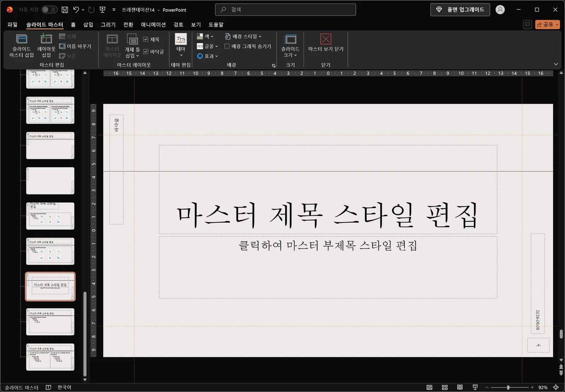Screen dimensions: 565x392
Task: Click Background Styles icon
Action: (x=228, y=36)
